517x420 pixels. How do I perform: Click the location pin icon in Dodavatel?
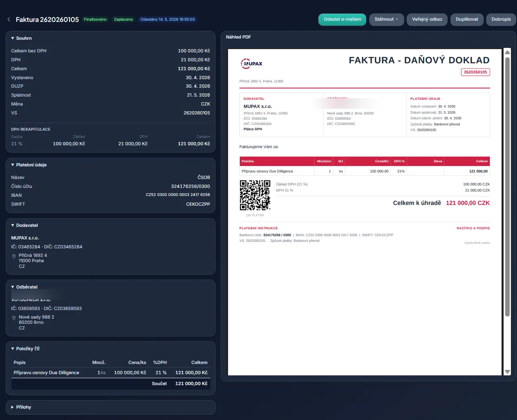14,256
